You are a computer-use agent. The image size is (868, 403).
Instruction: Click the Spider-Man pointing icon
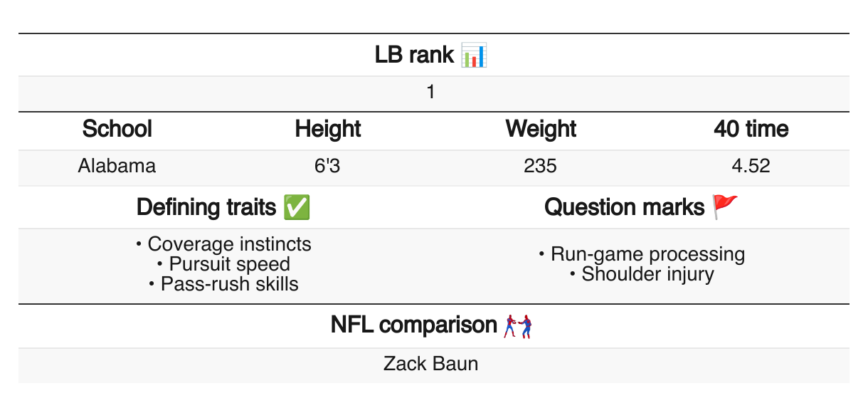point(518,325)
